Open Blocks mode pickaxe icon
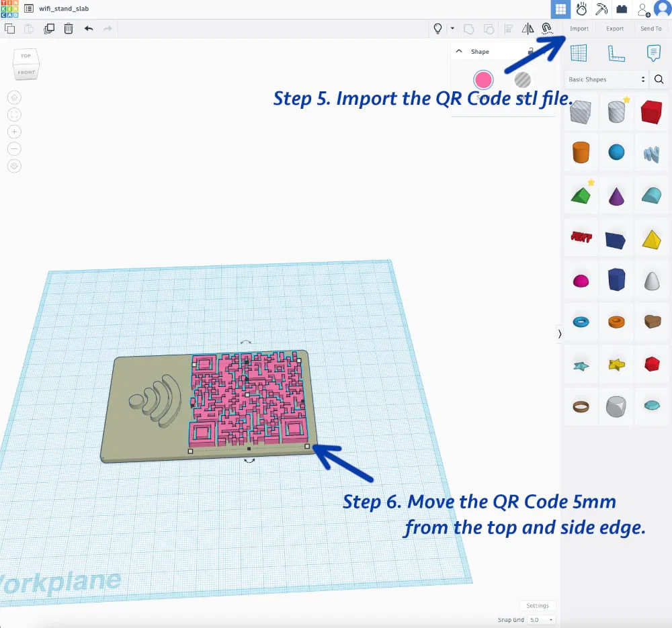672x628 pixels. (x=601, y=9)
